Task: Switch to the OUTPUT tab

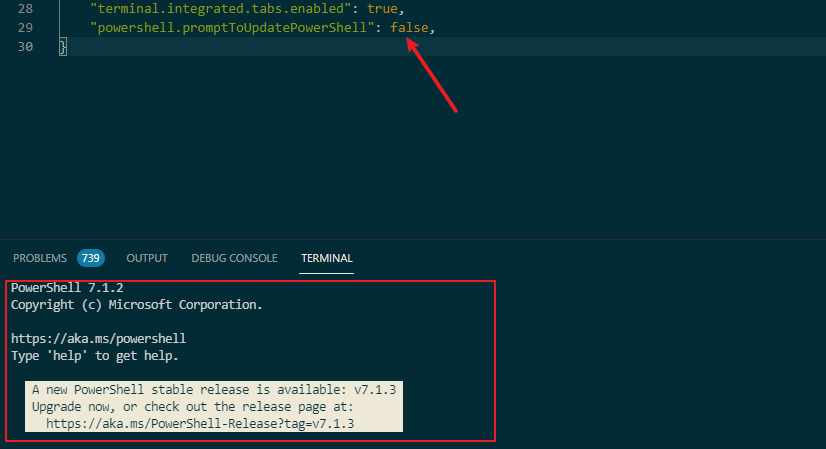Action: click(147, 258)
